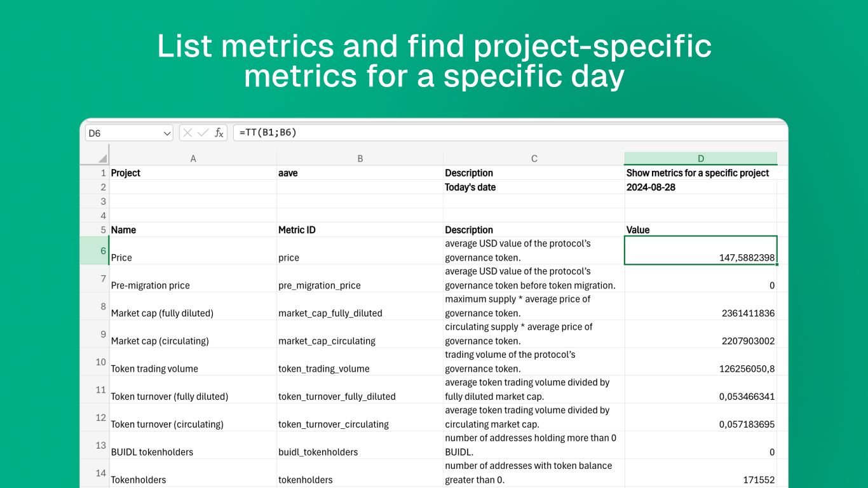Select column A header
868x488 pixels.
(193, 159)
